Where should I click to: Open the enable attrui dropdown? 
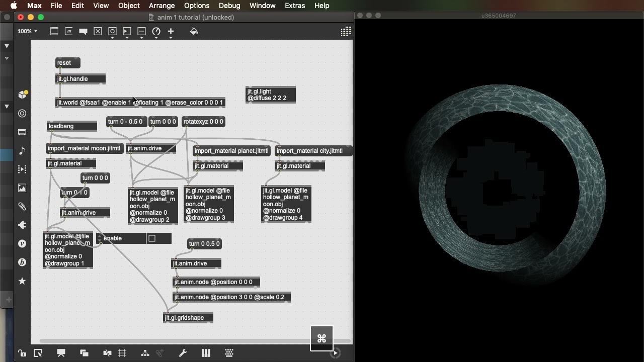tap(100, 238)
